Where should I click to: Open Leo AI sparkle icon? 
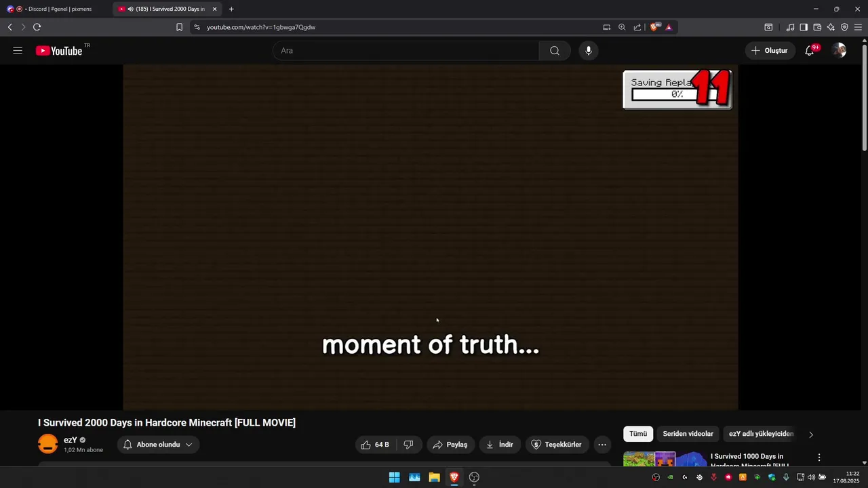831,27
